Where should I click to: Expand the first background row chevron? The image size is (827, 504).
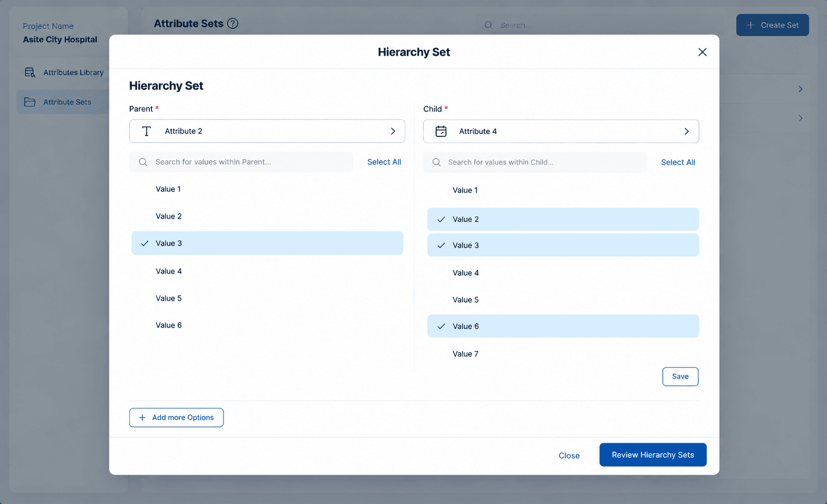(x=800, y=89)
